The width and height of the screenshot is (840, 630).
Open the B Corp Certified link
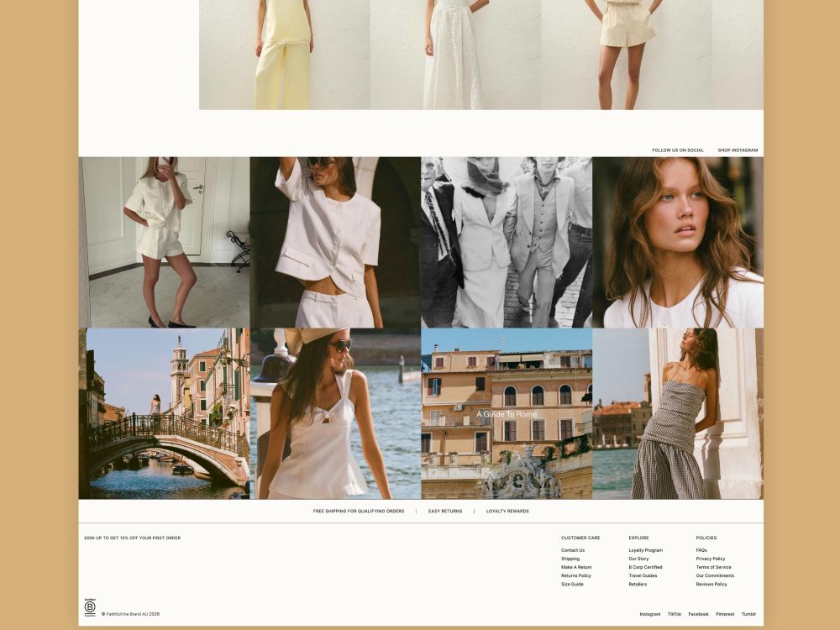coord(645,567)
